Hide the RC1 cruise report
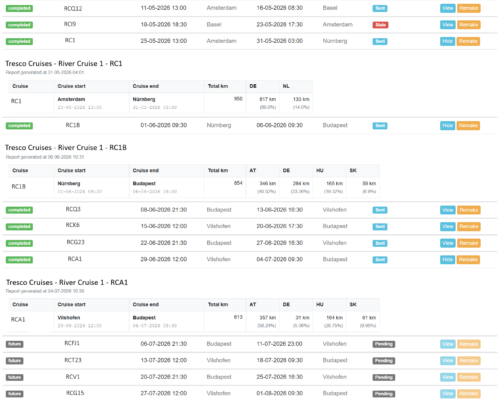 [x=447, y=41]
